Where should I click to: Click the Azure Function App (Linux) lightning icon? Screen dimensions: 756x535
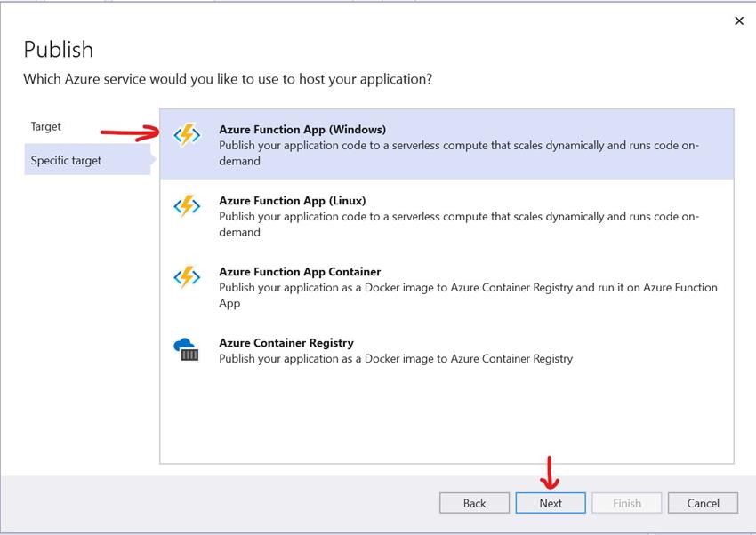pyautogui.click(x=187, y=207)
